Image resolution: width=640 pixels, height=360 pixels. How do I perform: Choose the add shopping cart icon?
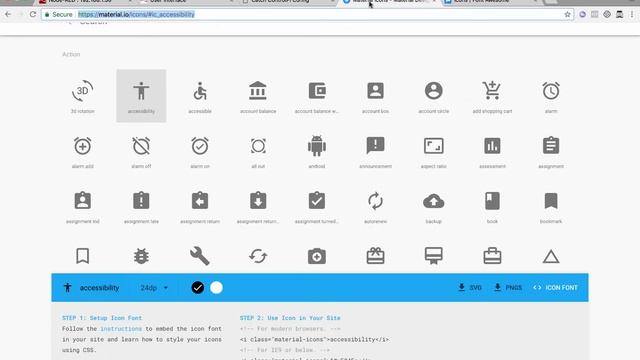pyautogui.click(x=492, y=91)
